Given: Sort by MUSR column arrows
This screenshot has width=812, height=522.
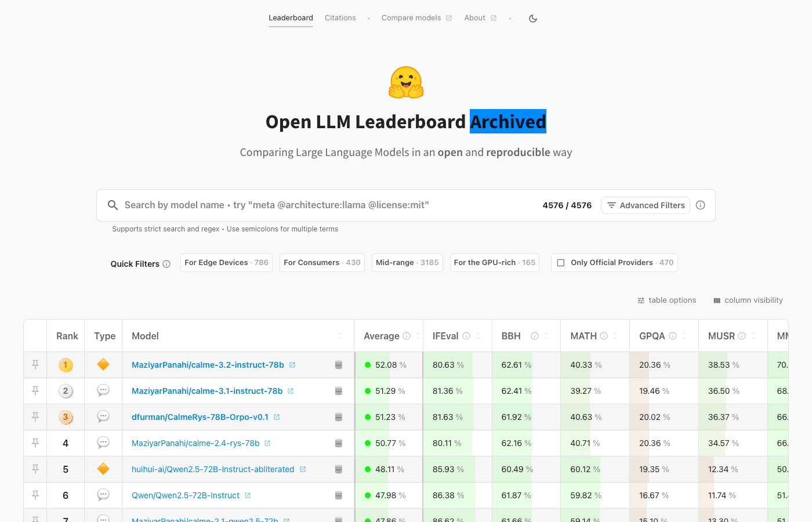Looking at the screenshot, I should pyautogui.click(x=753, y=336).
